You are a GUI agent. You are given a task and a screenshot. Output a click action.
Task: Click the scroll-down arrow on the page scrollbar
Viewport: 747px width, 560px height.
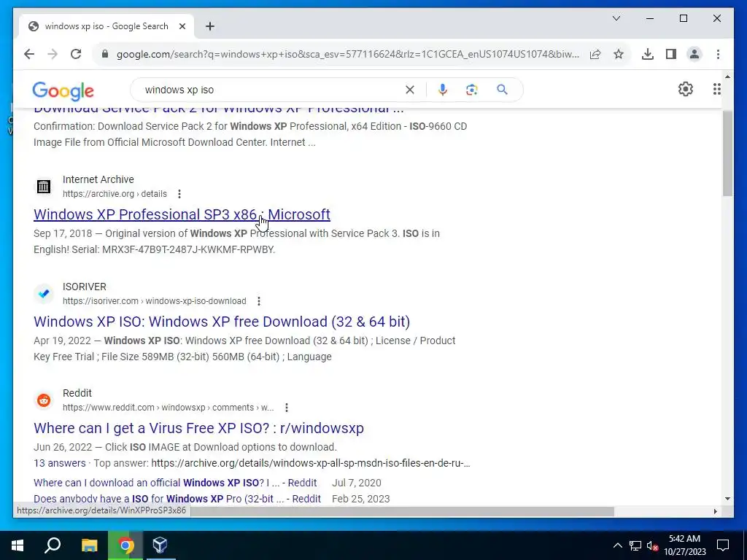coord(727,499)
